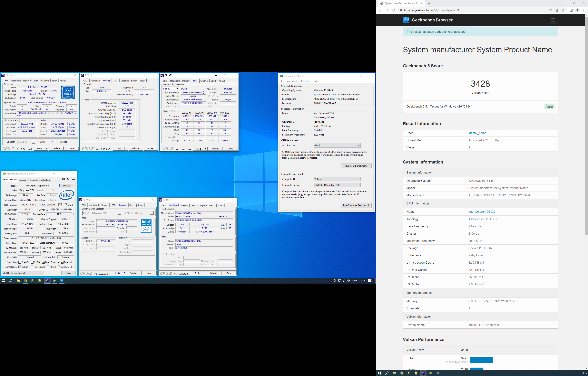
Task: Click the Chrome address bar URL
Action: point(432,10)
